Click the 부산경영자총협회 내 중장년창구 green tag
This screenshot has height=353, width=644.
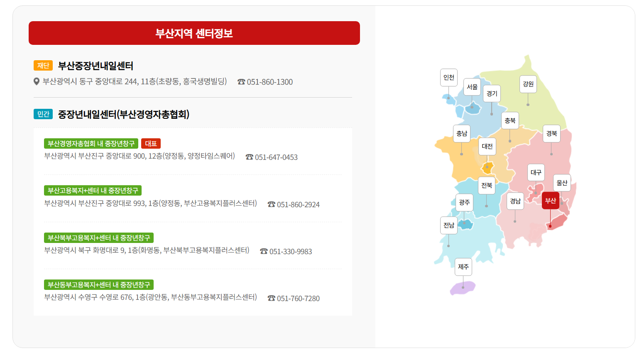(x=91, y=144)
